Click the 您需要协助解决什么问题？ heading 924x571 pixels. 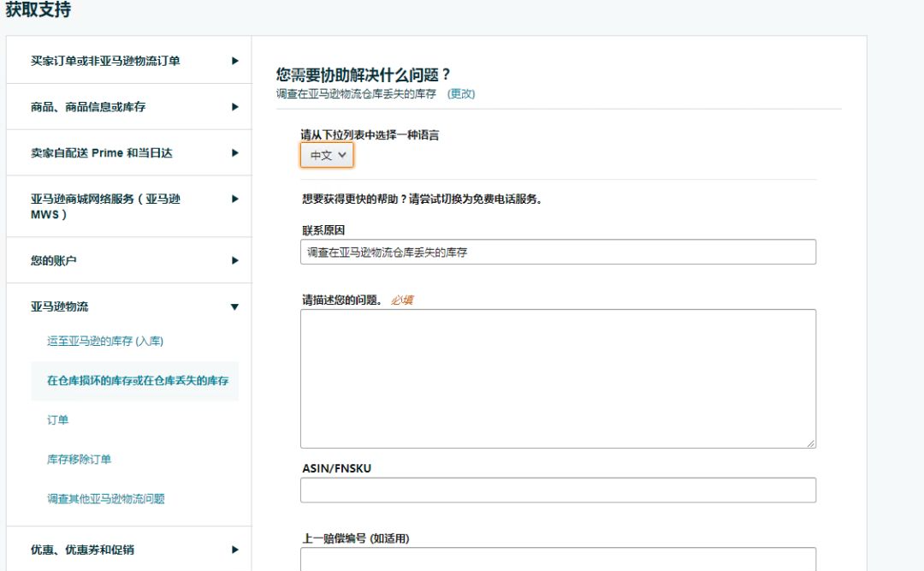(363, 75)
